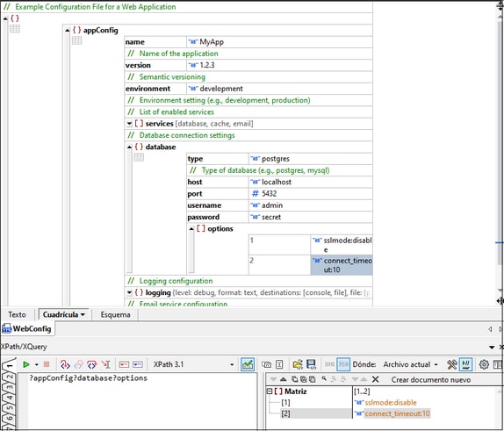The width and height of the screenshot is (504, 431).
Task: Delete results with the X icon
Action: (x=375, y=379)
